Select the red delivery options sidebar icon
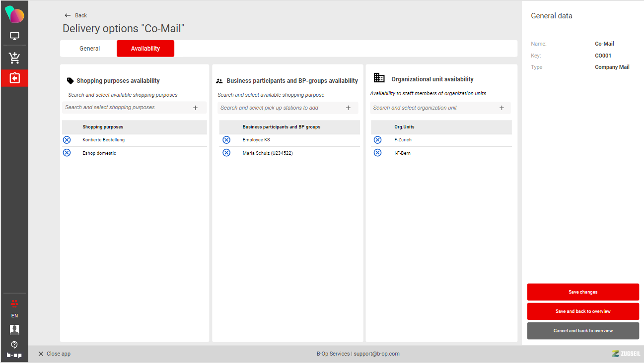This screenshot has height=363, width=644. pos(14,78)
